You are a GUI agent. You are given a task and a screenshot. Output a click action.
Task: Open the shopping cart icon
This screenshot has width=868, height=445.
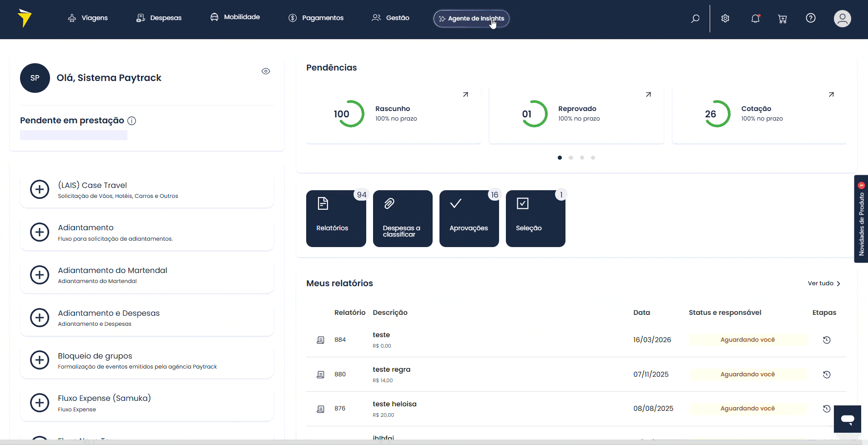point(782,19)
